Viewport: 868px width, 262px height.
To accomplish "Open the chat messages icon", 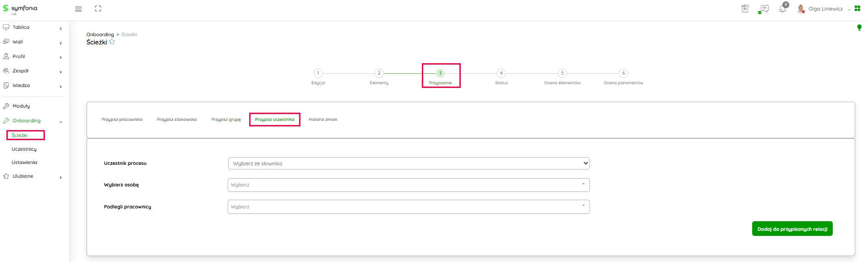I will [764, 9].
